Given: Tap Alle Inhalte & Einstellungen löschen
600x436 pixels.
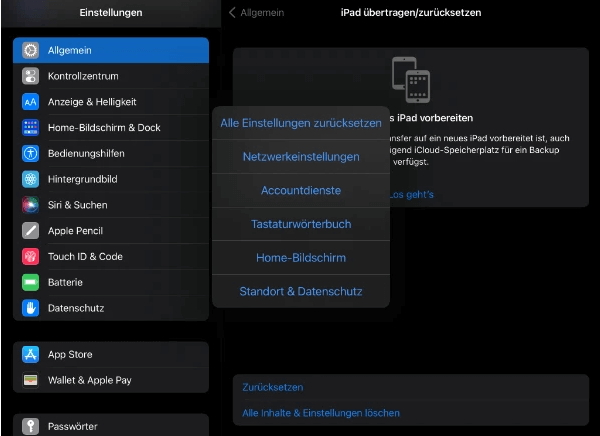Looking at the screenshot, I should coord(321,413).
